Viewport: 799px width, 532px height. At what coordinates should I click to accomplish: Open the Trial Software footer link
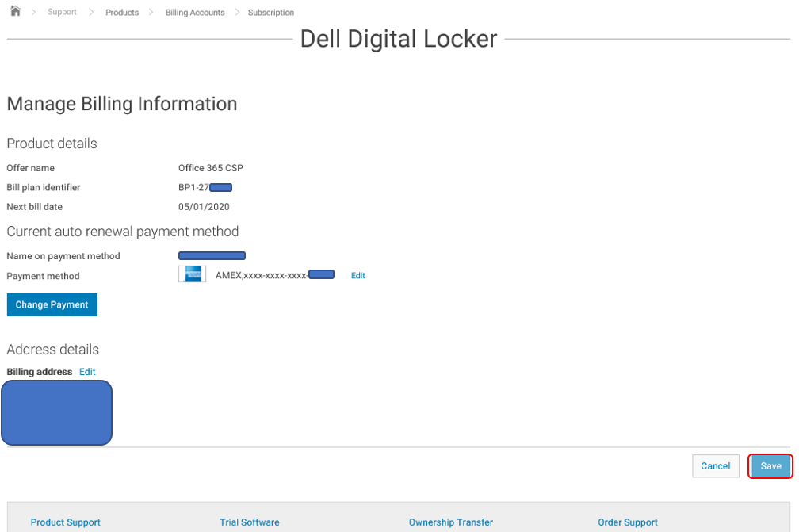click(x=249, y=522)
